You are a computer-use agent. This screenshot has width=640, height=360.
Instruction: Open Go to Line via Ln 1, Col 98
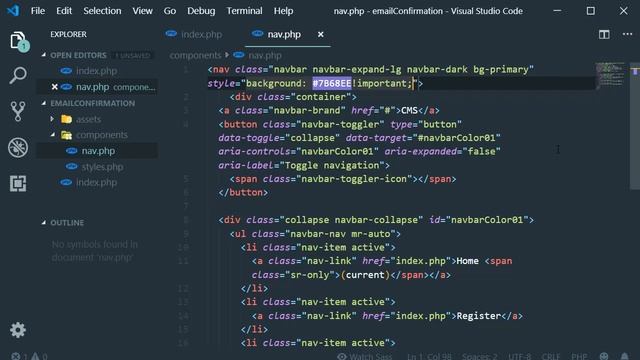429,356
